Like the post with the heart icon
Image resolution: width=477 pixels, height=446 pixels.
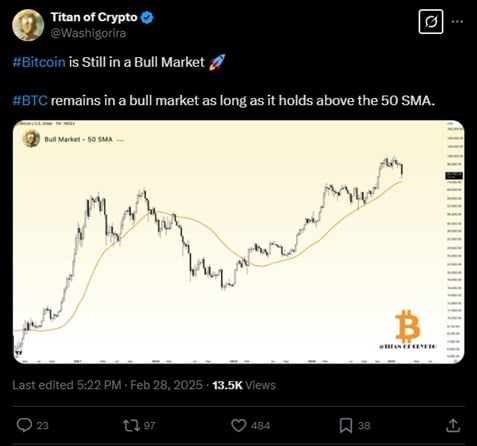point(239,426)
